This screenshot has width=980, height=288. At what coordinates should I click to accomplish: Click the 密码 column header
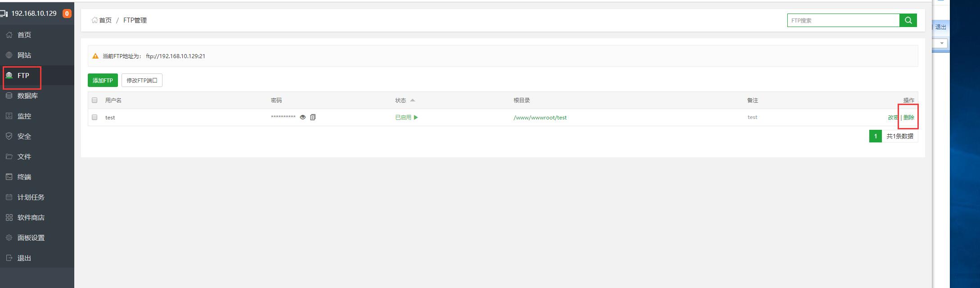276,100
